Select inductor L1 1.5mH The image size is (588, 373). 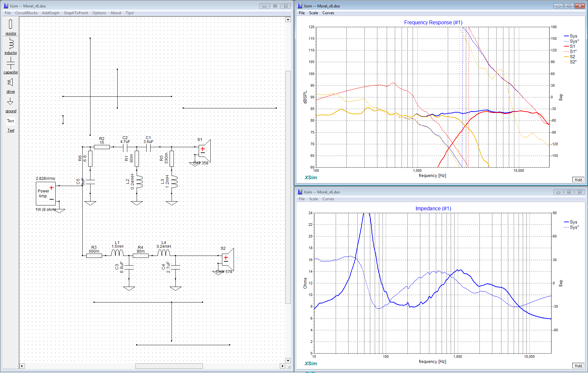[x=117, y=253]
